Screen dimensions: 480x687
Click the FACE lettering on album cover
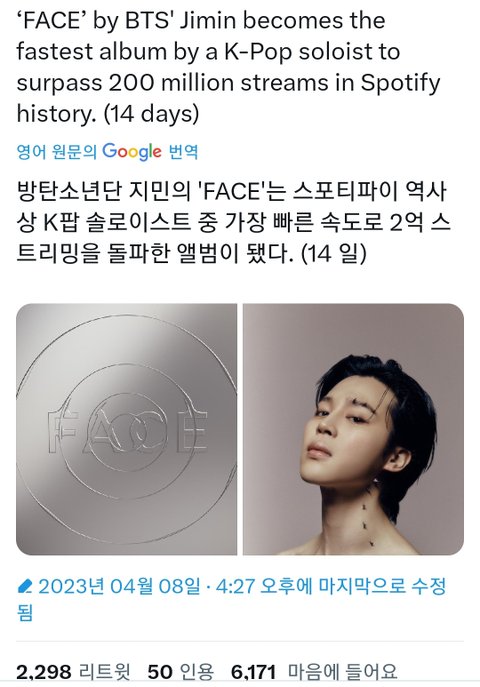pos(127,432)
